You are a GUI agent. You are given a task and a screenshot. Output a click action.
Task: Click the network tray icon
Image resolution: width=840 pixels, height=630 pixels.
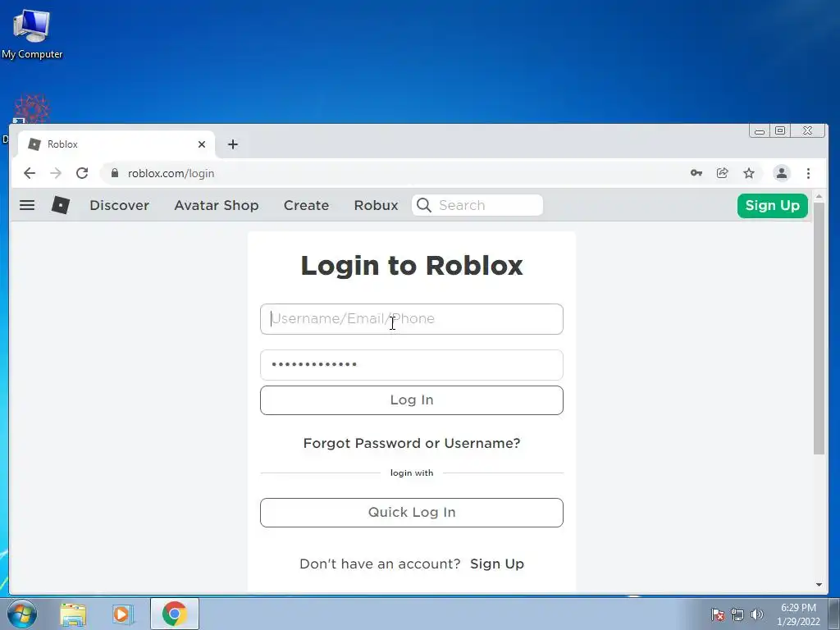point(737,614)
